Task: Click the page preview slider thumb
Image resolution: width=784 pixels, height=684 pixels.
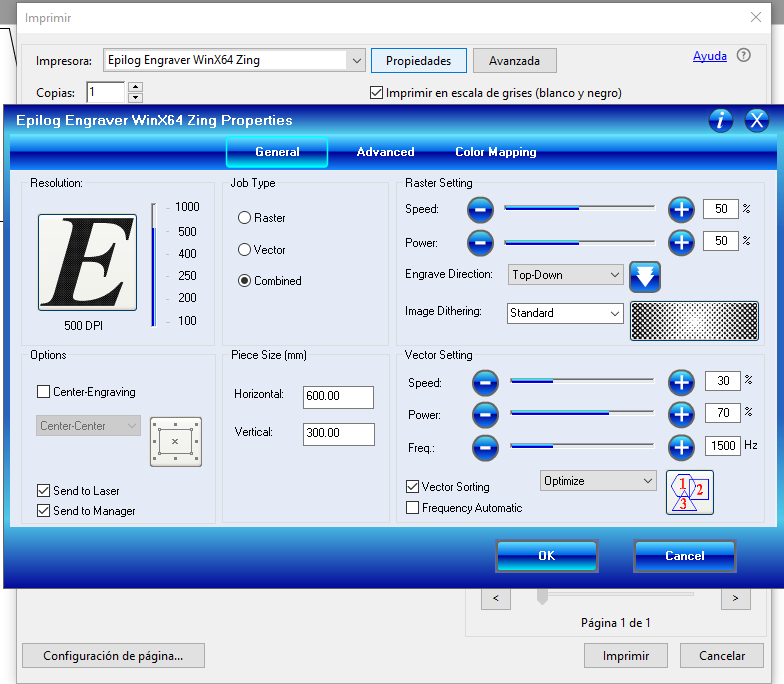Action: click(542, 596)
